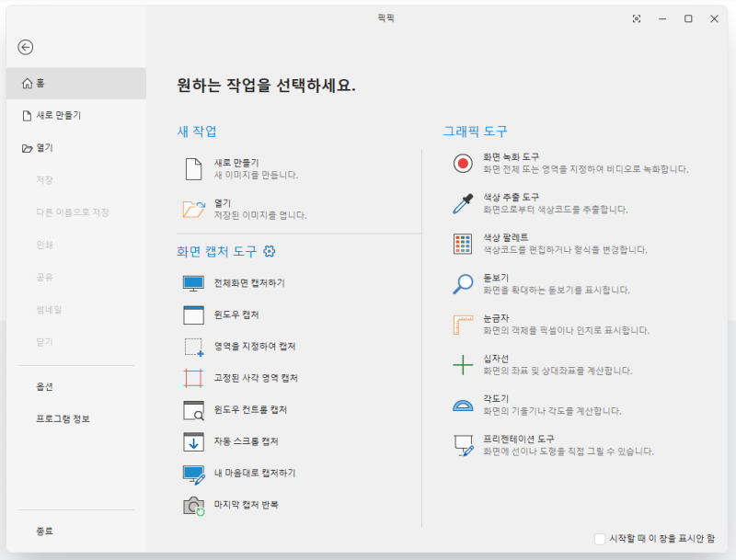The height and width of the screenshot is (560, 736).
Task: Select the 홈 home menu item
Action: tap(76, 84)
